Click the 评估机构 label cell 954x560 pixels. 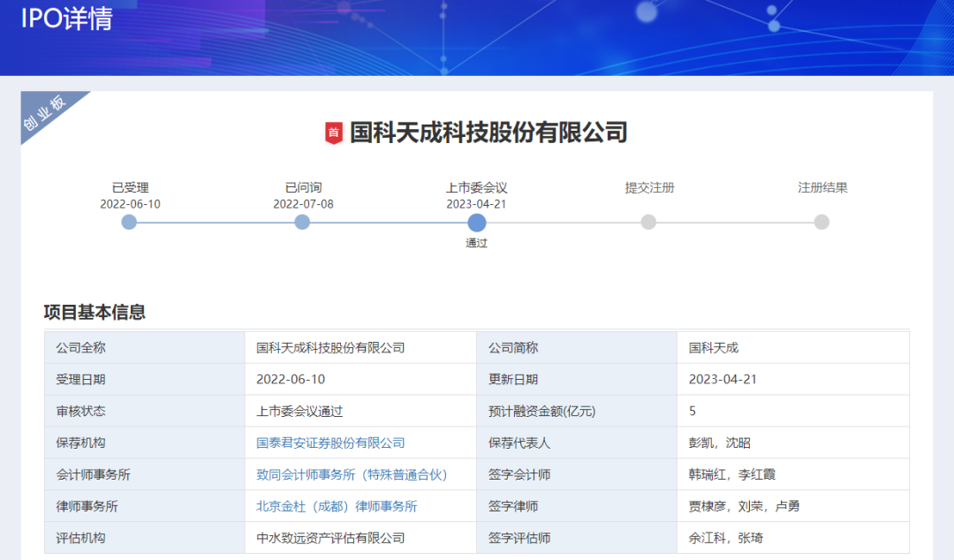[x=145, y=538]
